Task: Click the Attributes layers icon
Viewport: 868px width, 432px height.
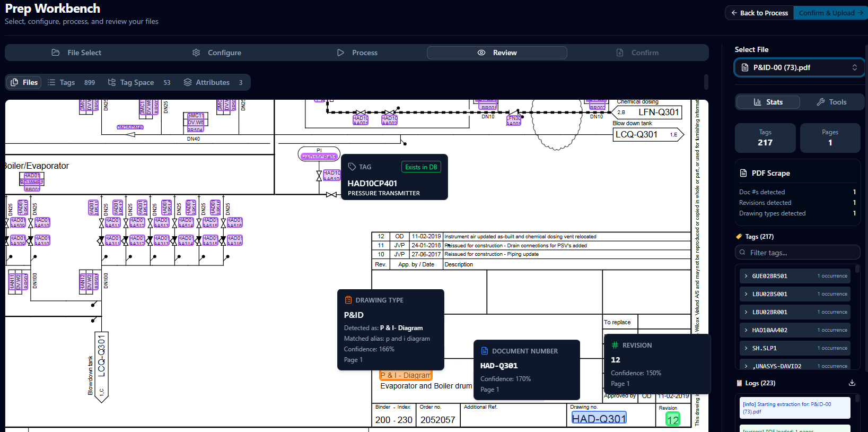Action: coord(188,82)
